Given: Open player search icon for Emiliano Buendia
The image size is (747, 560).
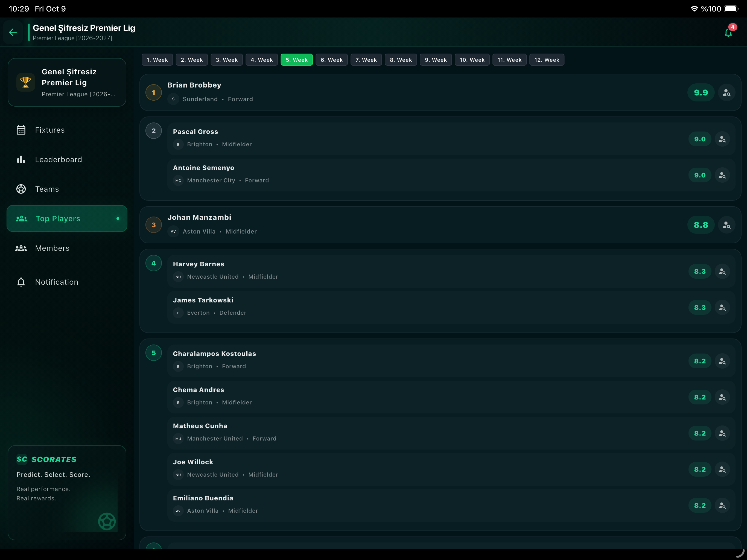Looking at the screenshot, I should [722, 506].
